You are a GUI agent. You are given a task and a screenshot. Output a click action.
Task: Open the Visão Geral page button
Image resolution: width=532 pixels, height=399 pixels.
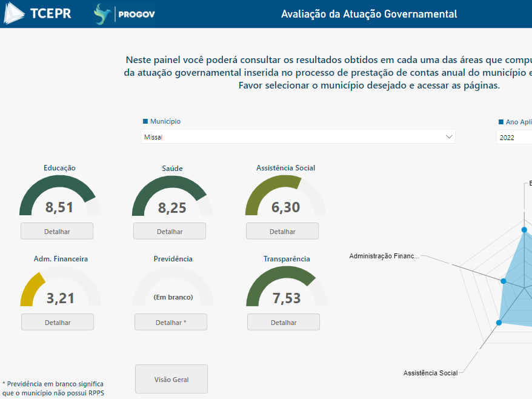171,380
